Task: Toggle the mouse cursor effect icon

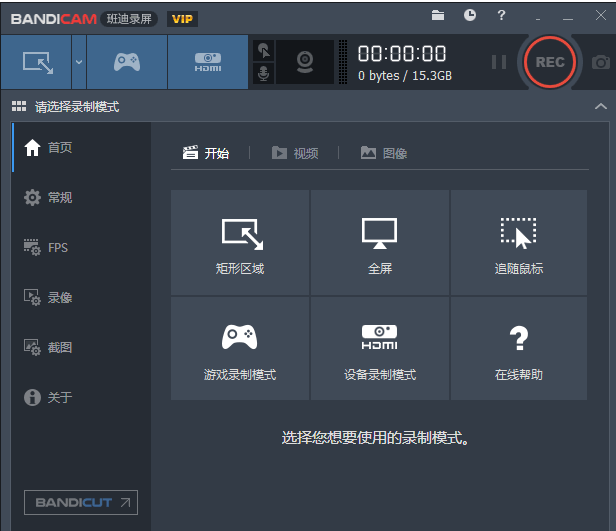Action: click(264, 51)
